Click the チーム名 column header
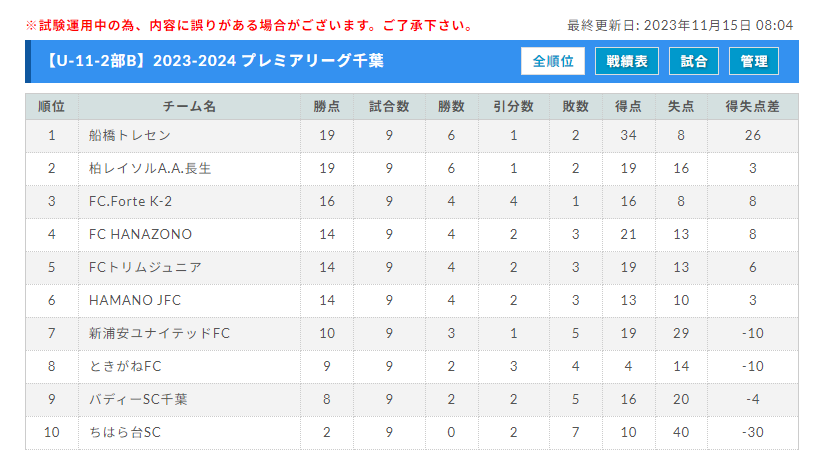Screen dimensions: 813x466 pyautogui.click(x=189, y=107)
